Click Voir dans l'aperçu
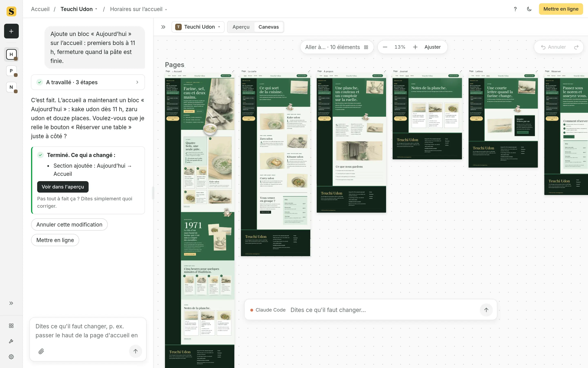This screenshot has height=368, width=588. [63, 187]
